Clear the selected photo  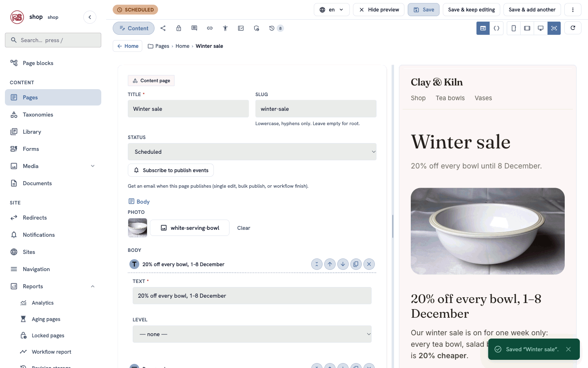(x=244, y=228)
